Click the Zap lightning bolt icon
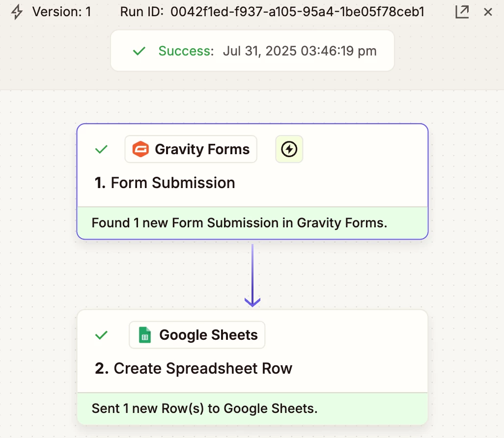This screenshot has width=504, height=438. (x=17, y=12)
